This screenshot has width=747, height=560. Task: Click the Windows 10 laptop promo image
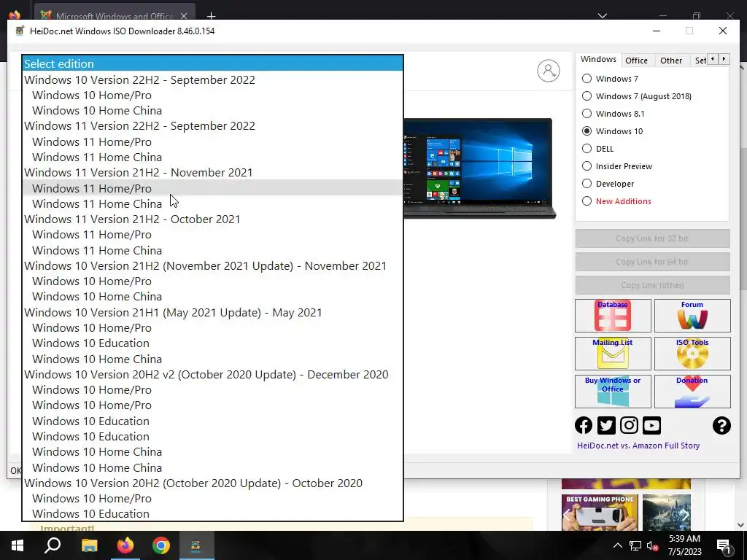click(x=480, y=168)
